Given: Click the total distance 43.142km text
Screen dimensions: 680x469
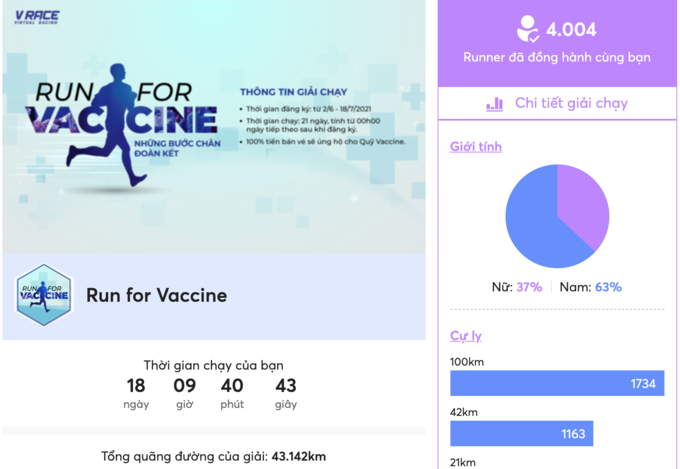Looking at the screenshot, I should pyautogui.click(x=297, y=456).
